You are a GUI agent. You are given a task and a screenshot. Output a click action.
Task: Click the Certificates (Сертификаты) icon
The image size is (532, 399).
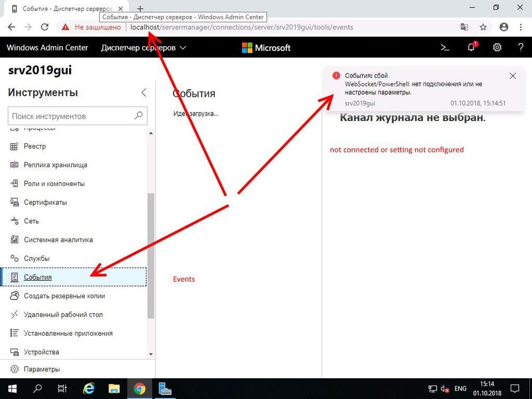(14, 202)
